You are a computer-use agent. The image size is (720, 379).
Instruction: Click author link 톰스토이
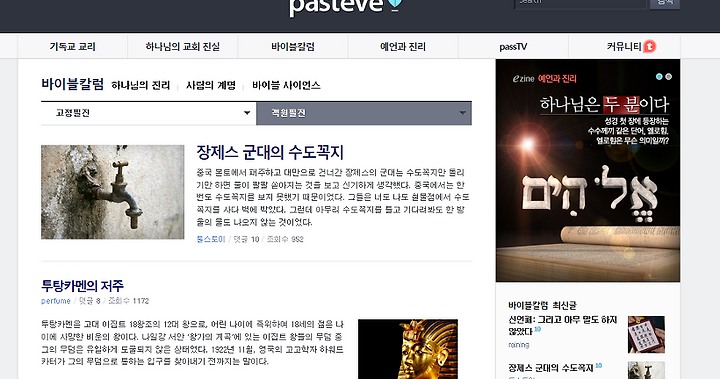(x=211, y=239)
